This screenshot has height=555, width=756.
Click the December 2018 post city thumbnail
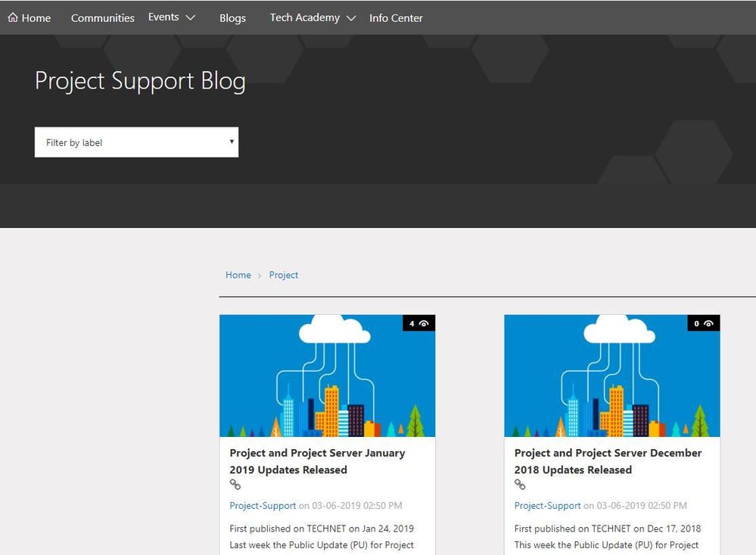point(612,376)
